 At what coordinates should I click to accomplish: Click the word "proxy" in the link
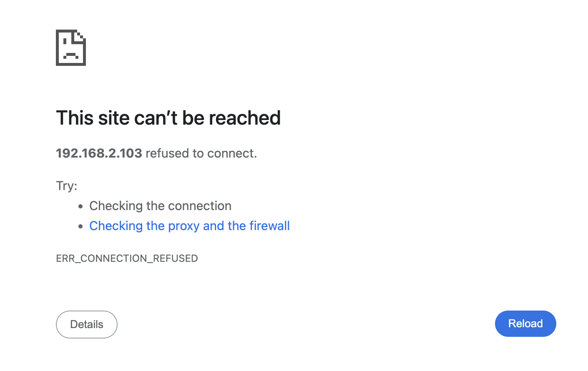[183, 226]
